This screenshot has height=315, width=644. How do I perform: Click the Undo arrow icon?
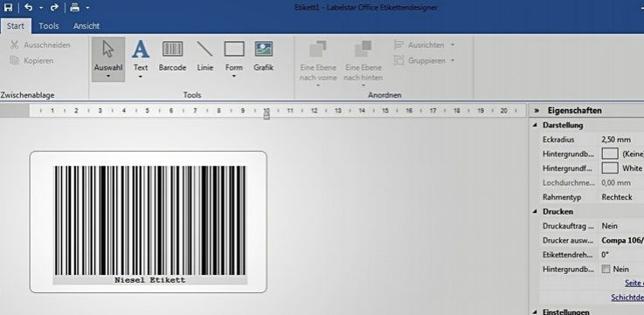click(28, 7)
